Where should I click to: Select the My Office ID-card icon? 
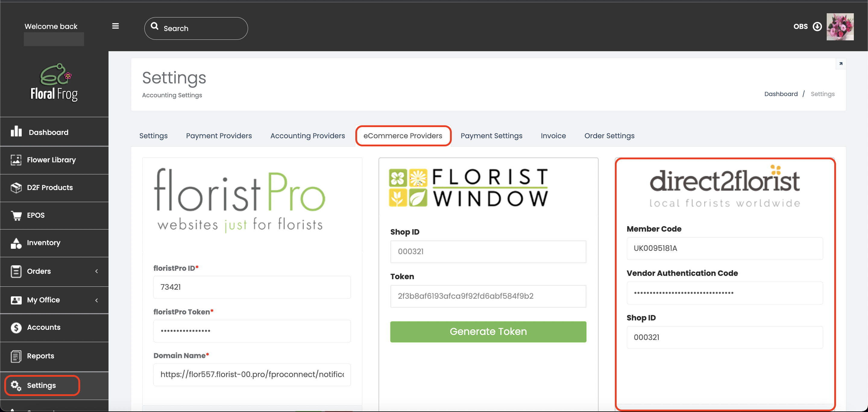click(x=16, y=300)
